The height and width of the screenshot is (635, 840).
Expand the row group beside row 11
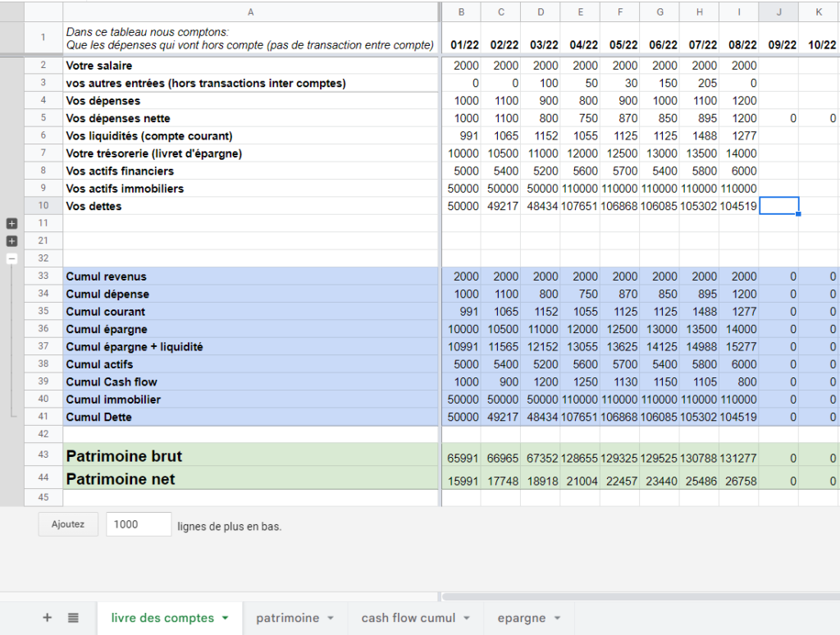click(11, 223)
